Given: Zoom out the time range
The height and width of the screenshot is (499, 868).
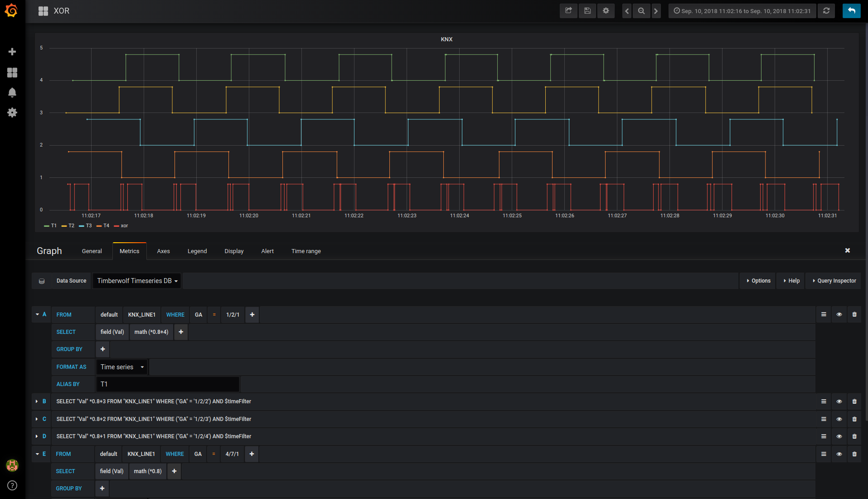Looking at the screenshot, I should tap(641, 11).
